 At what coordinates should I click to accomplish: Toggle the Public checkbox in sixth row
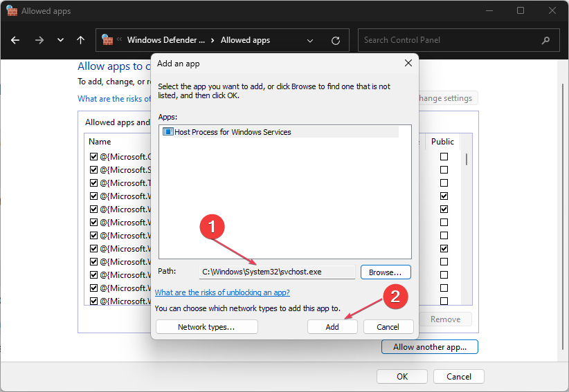444,222
